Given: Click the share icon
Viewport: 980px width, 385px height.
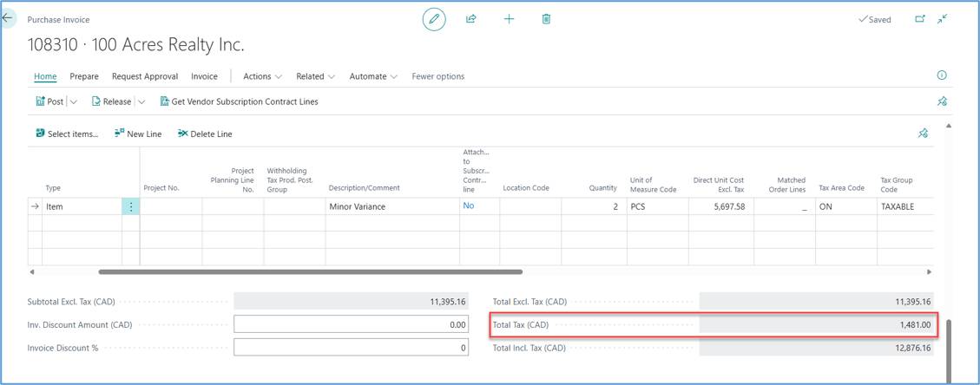Looking at the screenshot, I should (x=471, y=19).
